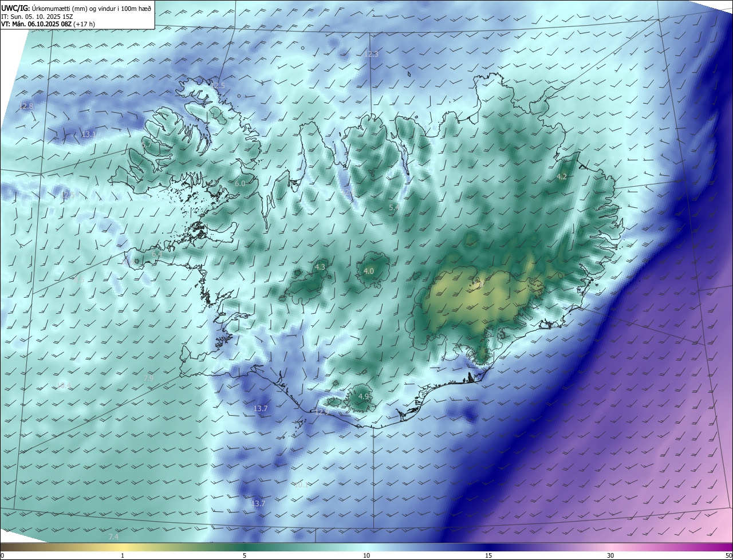
Task: Click the 12.9 value label on the coast
Action: click(322, 412)
